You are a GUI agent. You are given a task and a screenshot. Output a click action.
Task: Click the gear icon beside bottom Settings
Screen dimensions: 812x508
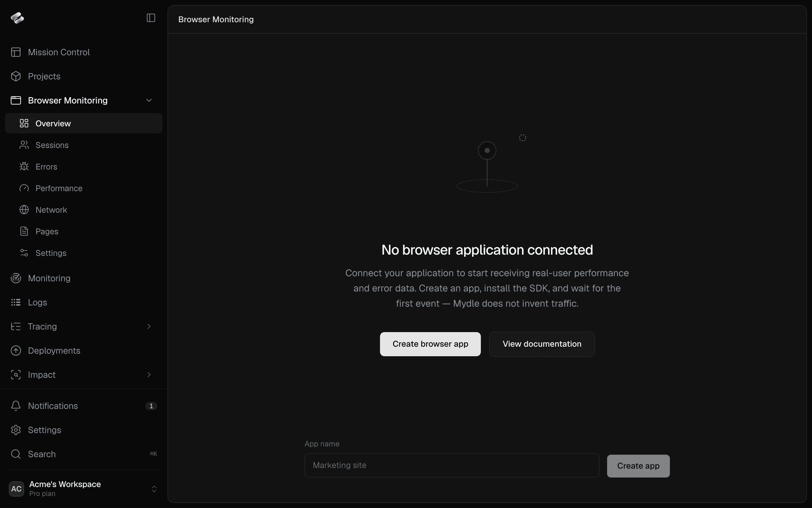pyautogui.click(x=16, y=430)
